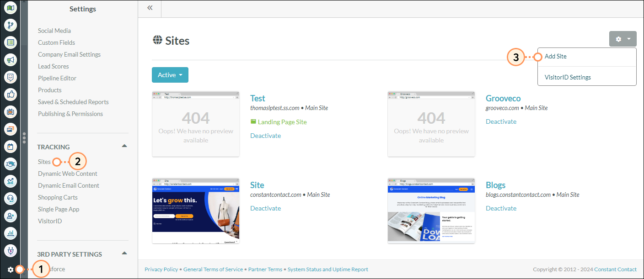644x279 pixels.
Task: Click the globe icon beside Sites heading
Action: (157, 40)
